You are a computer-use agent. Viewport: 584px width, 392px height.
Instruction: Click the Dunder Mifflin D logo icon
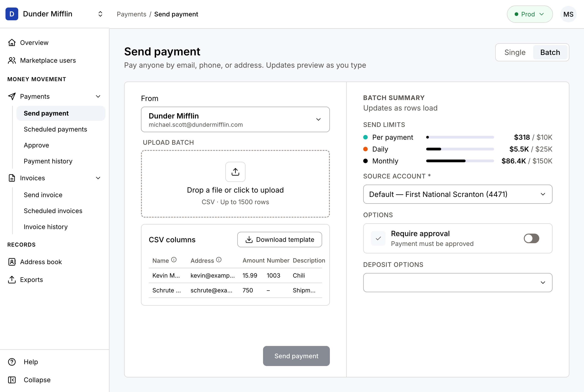point(12,14)
